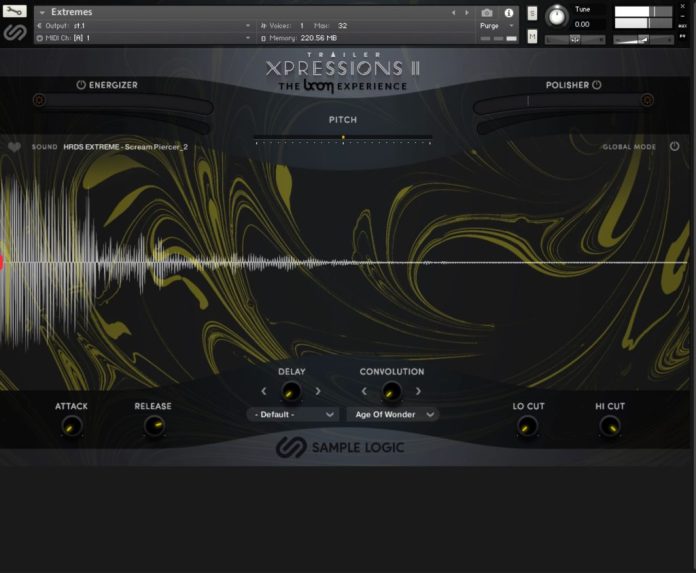
Task: Click the Sample Logic logo in header
Action: click(x=15, y=32)
